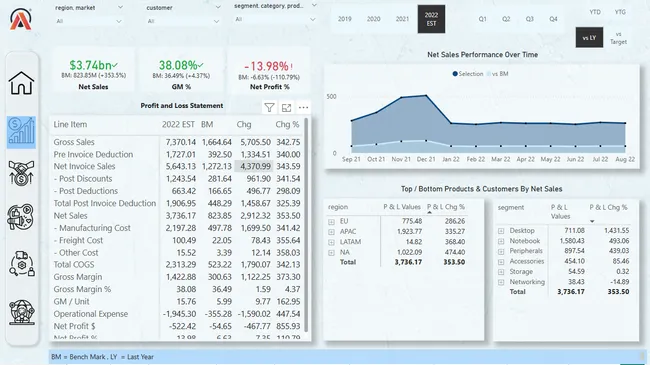Click the orange A company logo

tap(20, 19)
